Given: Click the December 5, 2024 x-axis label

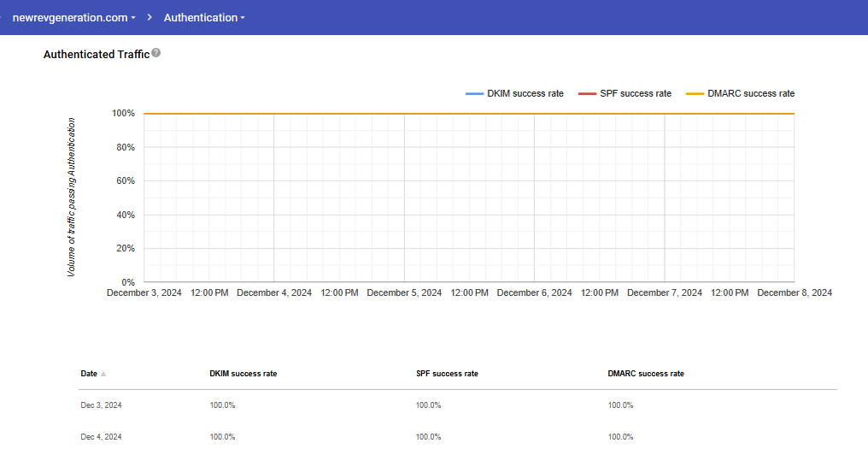Looking at the screenshot, I should pos(404,292).
